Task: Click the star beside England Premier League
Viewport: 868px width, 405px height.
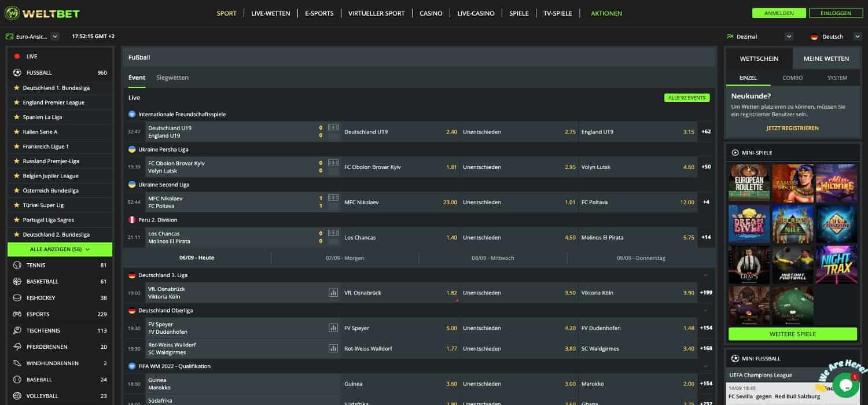Action: 17,102
